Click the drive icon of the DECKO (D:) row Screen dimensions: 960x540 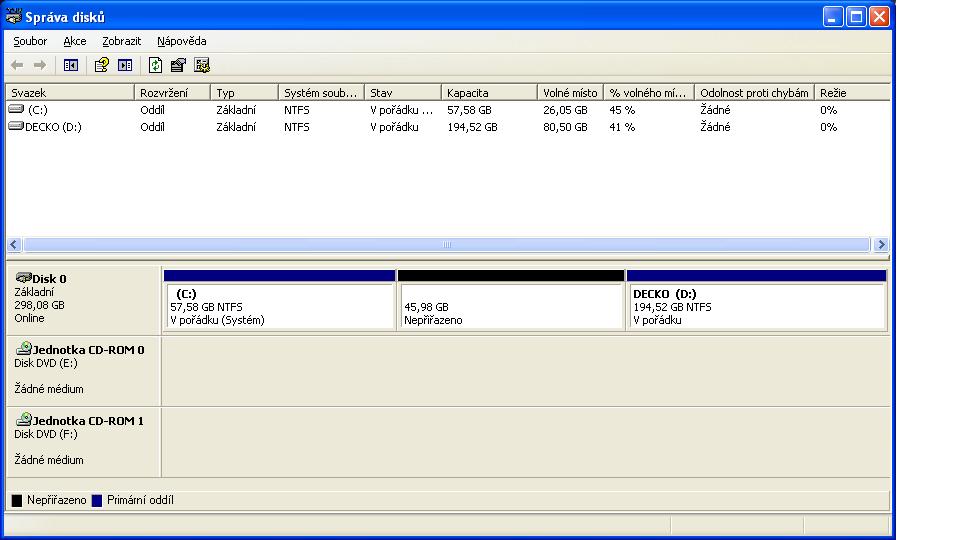click(17, 126)
